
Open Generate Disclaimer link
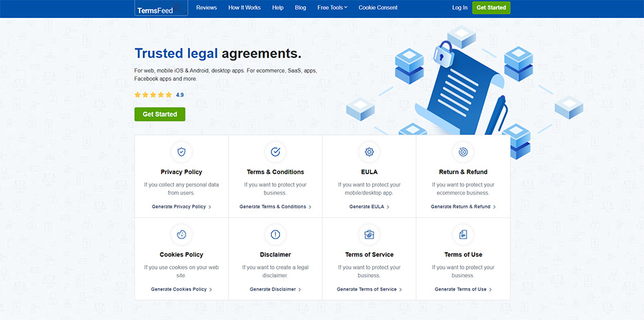coord(276,289)
